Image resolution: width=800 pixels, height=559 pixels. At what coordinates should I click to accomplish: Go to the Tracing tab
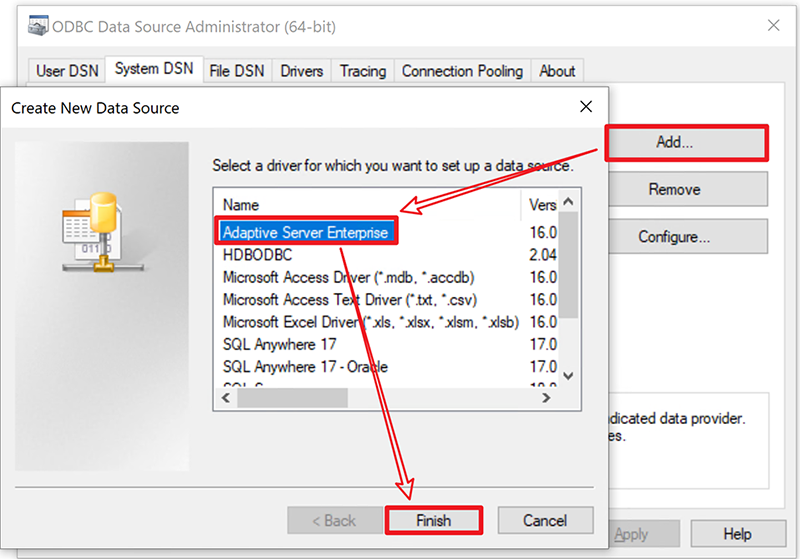coord(362,71)
